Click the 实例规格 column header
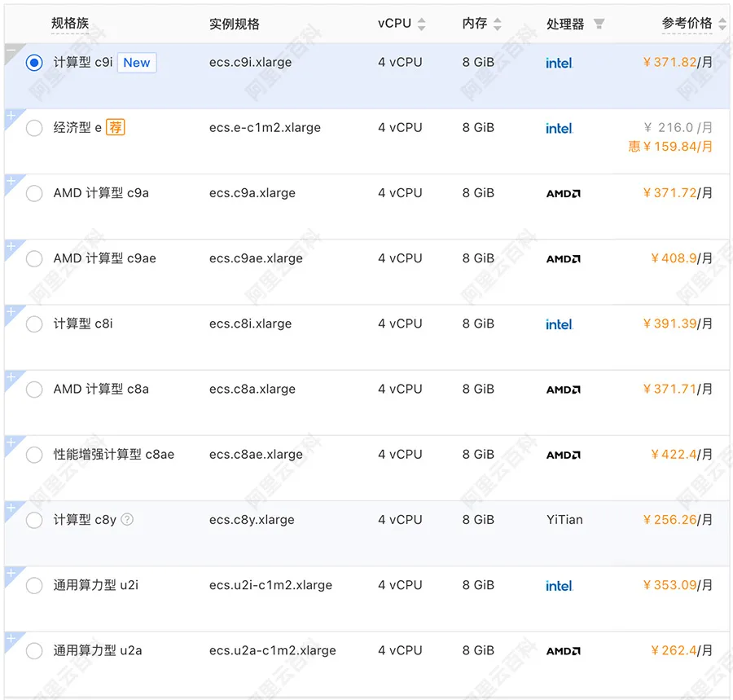The width and height of the screenshot is (733, 700). (x=234, y=24)
